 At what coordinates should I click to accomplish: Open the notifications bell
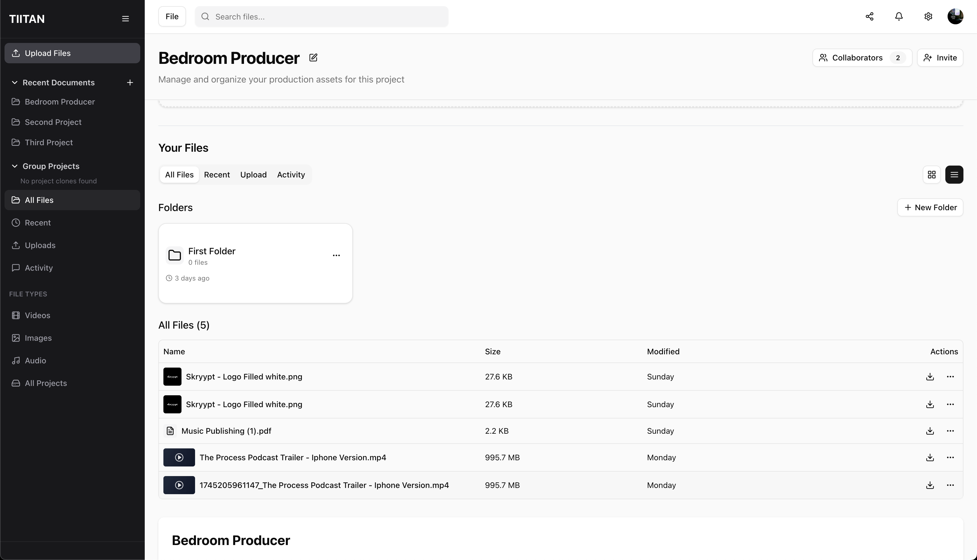coord(898,17)
